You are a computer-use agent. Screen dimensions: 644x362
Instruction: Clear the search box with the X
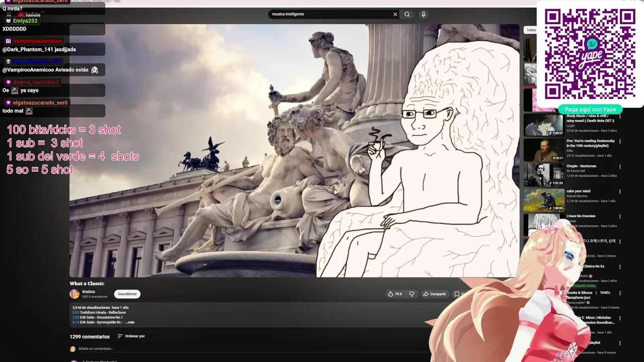pos(395,15)
